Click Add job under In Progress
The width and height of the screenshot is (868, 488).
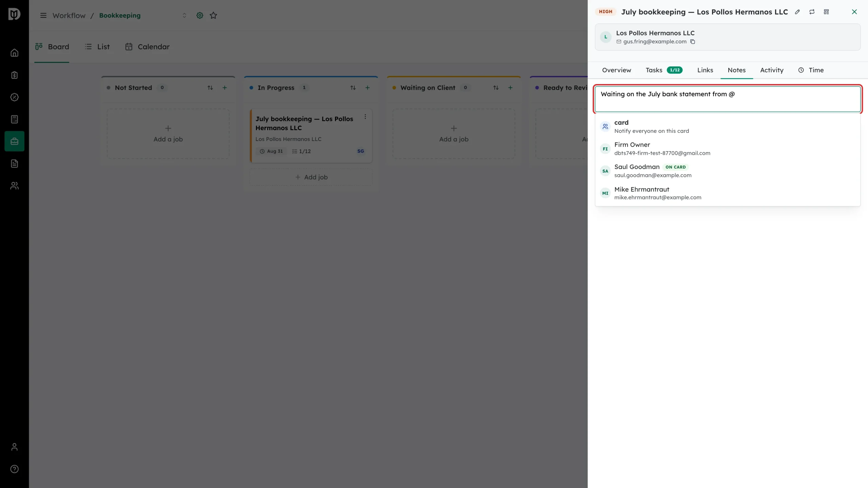(311, 177)
